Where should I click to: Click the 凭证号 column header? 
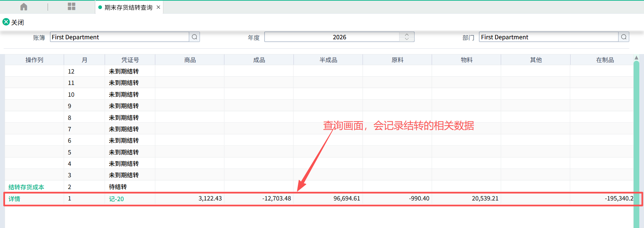pyautogui.click(x=130, y=60)
